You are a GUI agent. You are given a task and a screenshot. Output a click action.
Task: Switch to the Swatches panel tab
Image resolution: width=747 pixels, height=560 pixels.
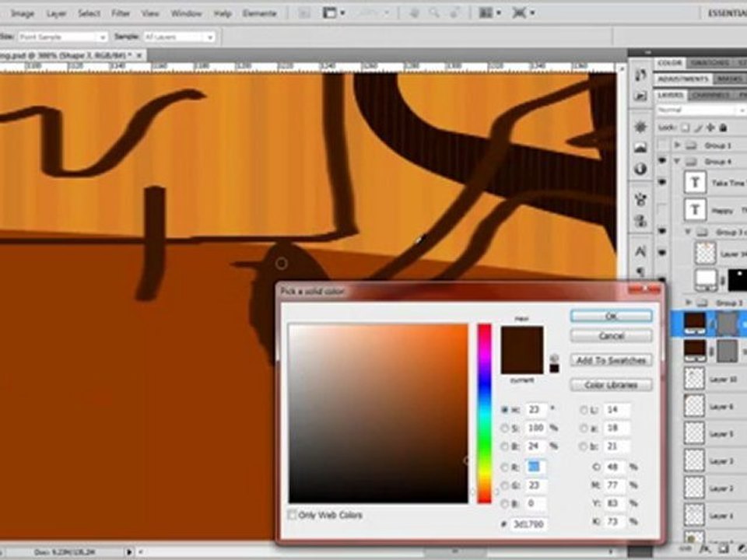710,63
